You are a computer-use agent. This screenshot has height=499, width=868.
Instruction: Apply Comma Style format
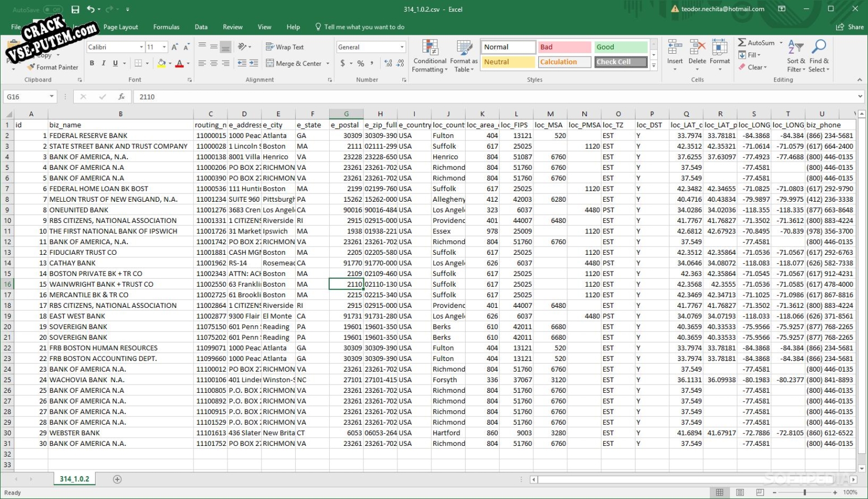pos(372,64)
